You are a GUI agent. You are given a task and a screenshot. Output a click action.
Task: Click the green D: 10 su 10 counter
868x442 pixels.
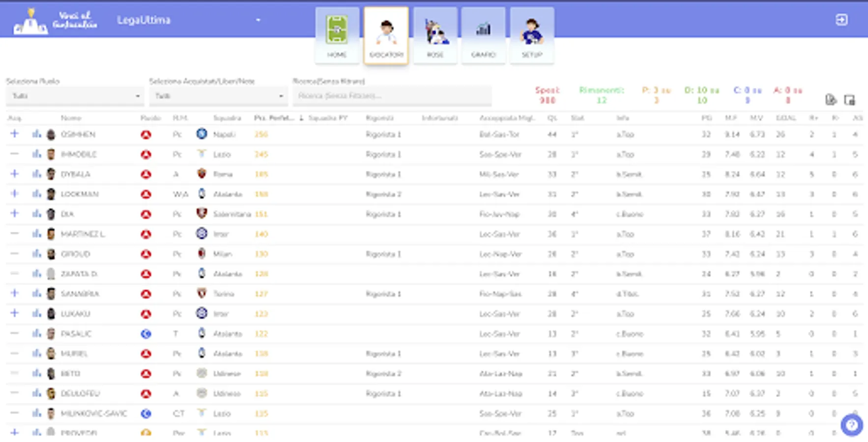tap(702, 95)
